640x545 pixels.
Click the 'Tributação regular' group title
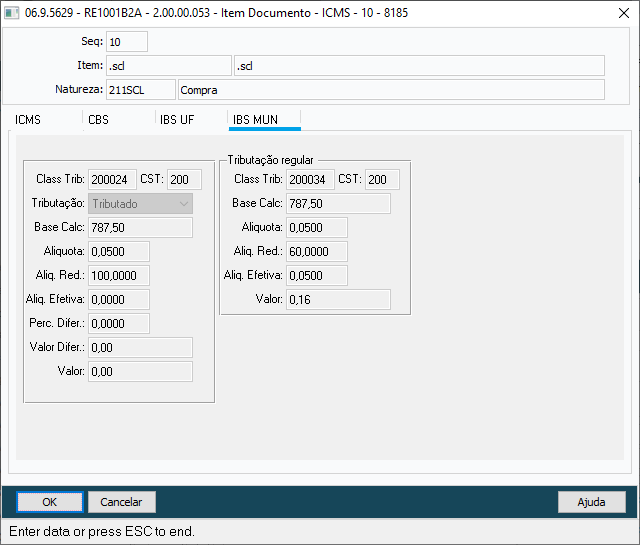tap(271, 160)
